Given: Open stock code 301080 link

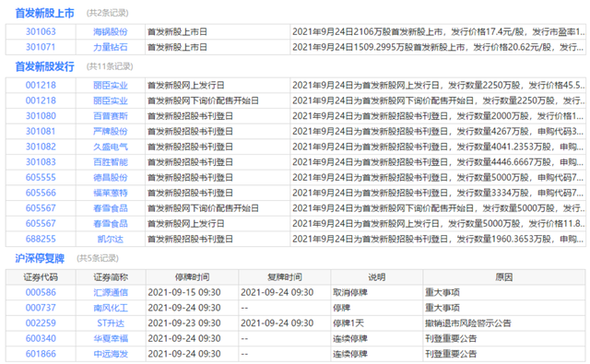Looking at the screenshot, I should pos(41,116).
